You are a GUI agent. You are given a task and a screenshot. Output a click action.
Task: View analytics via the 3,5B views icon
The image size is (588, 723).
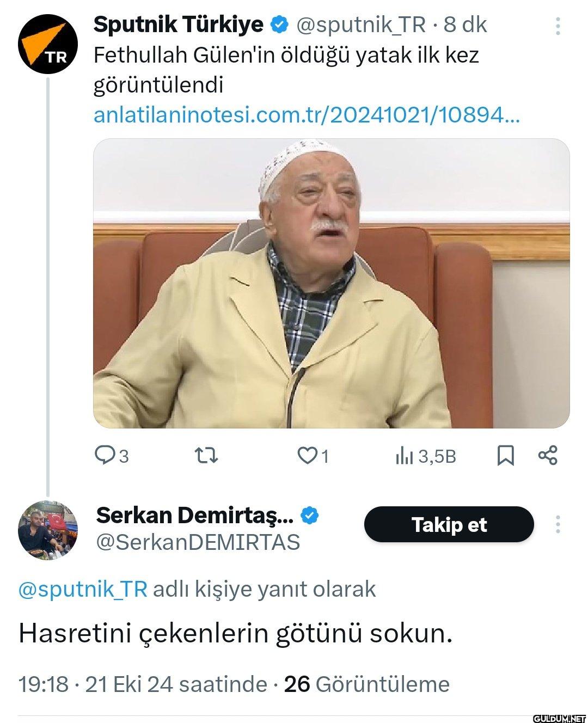pyautogui.click(x=425, y=456)
